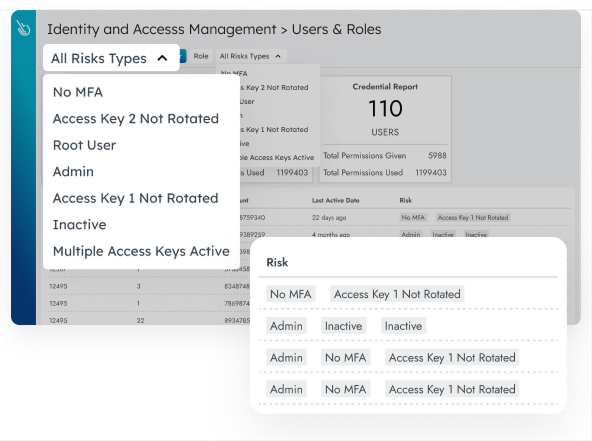Image resolution: width=592 pixels, height=441 pixels.
Task: Click the hand logo icon in the sidebar
Action: click(23, 28)
